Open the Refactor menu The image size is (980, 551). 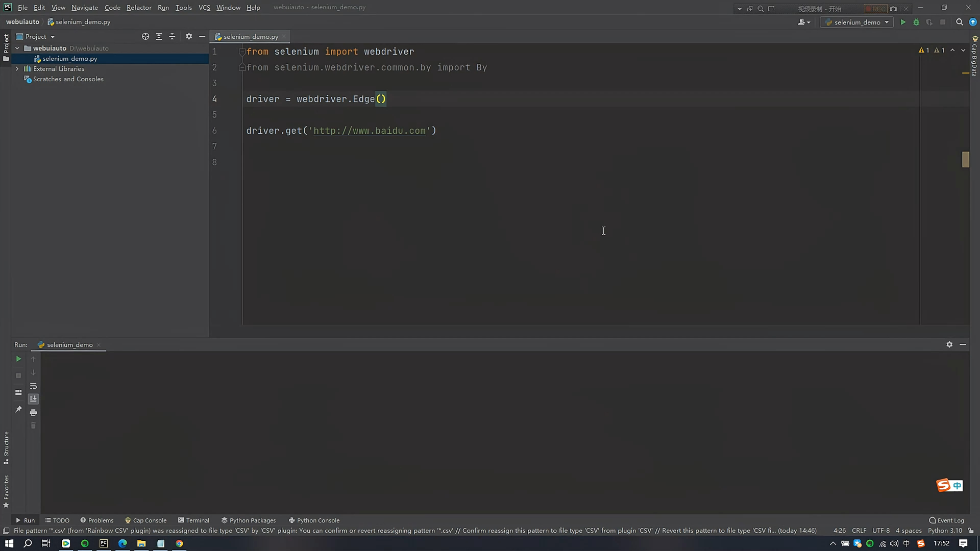(x=139, y=8)
